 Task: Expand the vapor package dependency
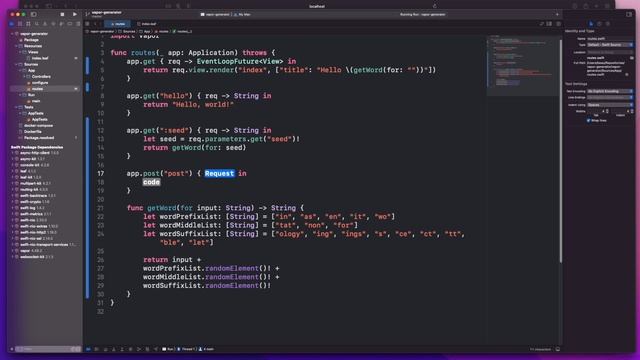point(13,251)
